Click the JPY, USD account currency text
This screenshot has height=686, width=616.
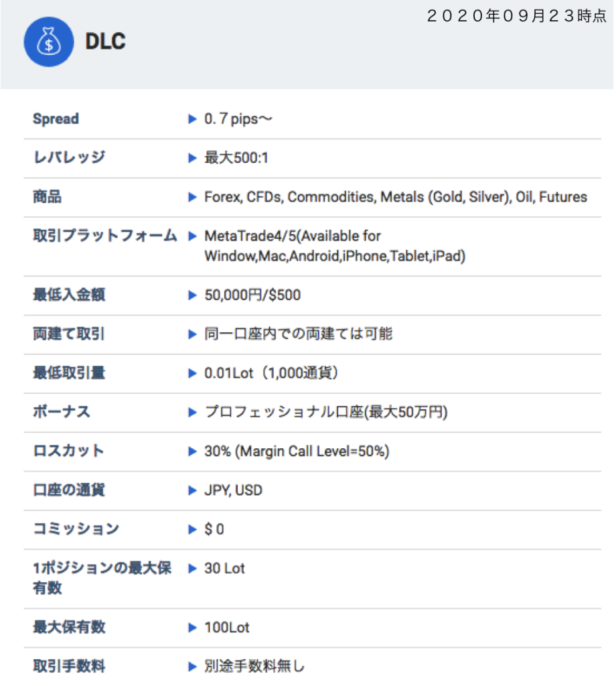[x=234, y=490]
